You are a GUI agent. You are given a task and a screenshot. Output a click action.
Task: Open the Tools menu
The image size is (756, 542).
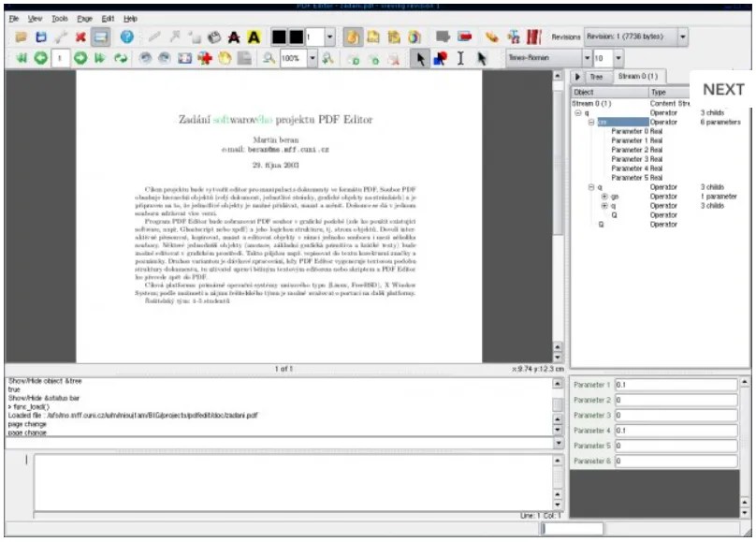click(60, 17)
